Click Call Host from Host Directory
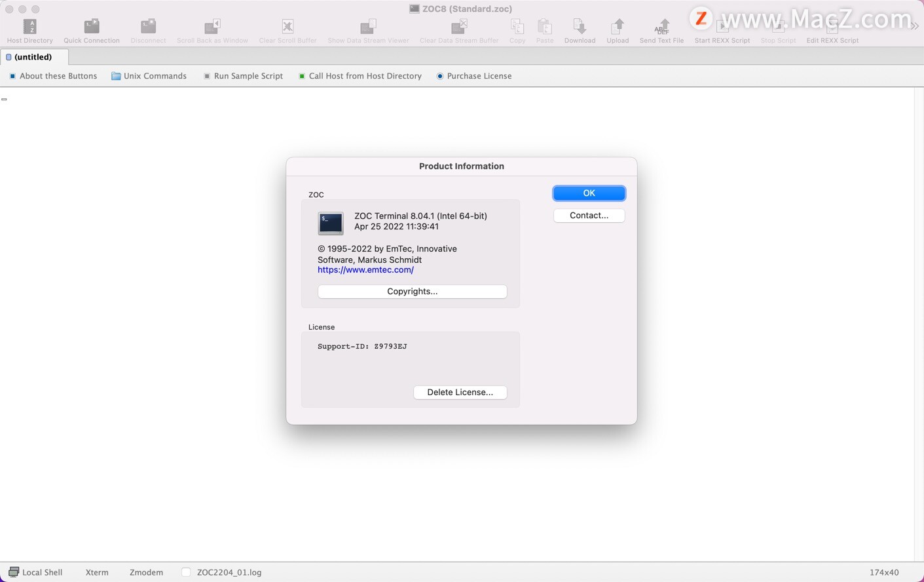The image size is (924, 582). click(x=360, y=76)
